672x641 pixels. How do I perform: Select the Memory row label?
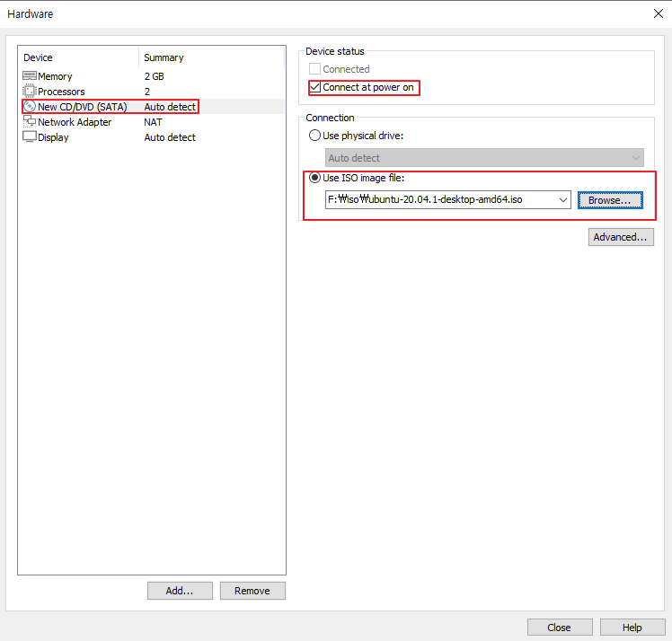coord(55,76)
